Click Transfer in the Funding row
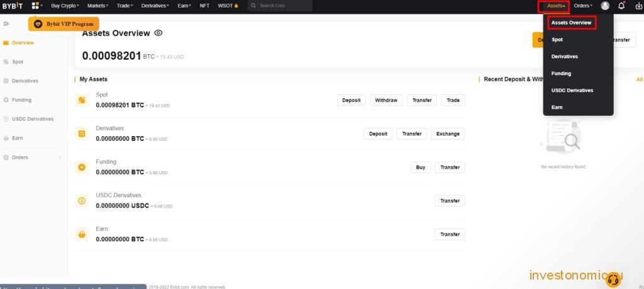644x289 pixels. point(450,167)
